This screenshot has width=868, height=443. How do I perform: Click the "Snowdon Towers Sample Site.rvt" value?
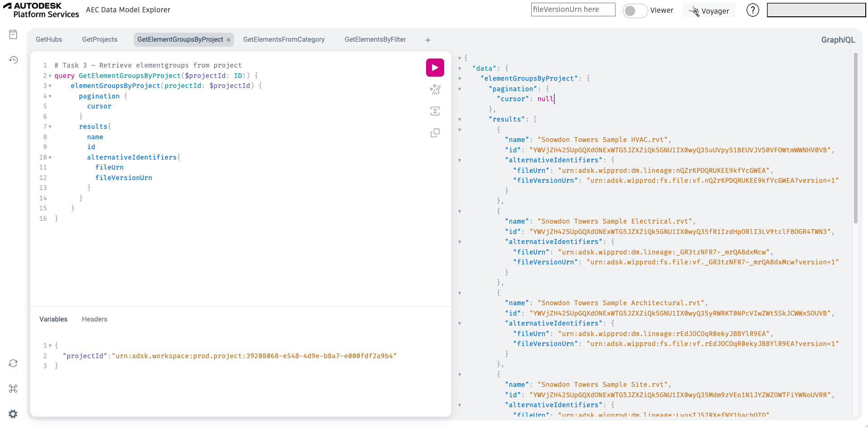602,385
